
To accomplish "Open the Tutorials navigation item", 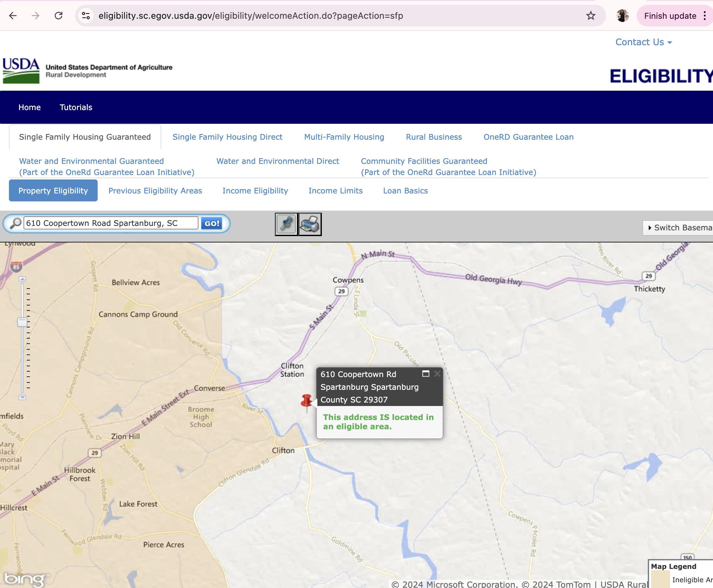I will click(76, 107).
